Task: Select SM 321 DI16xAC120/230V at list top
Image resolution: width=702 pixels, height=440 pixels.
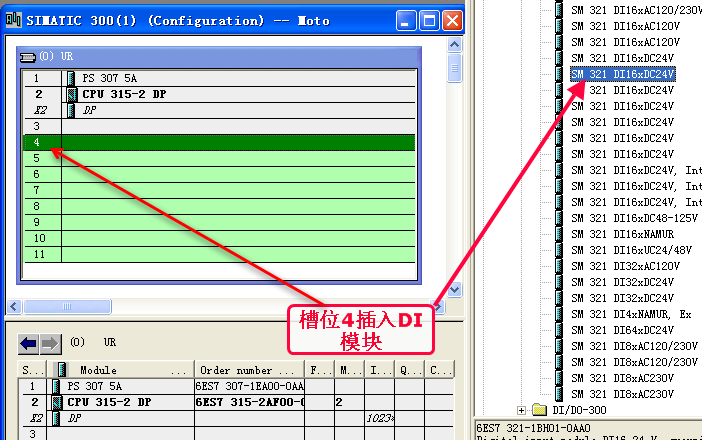Action: point(636,10)
